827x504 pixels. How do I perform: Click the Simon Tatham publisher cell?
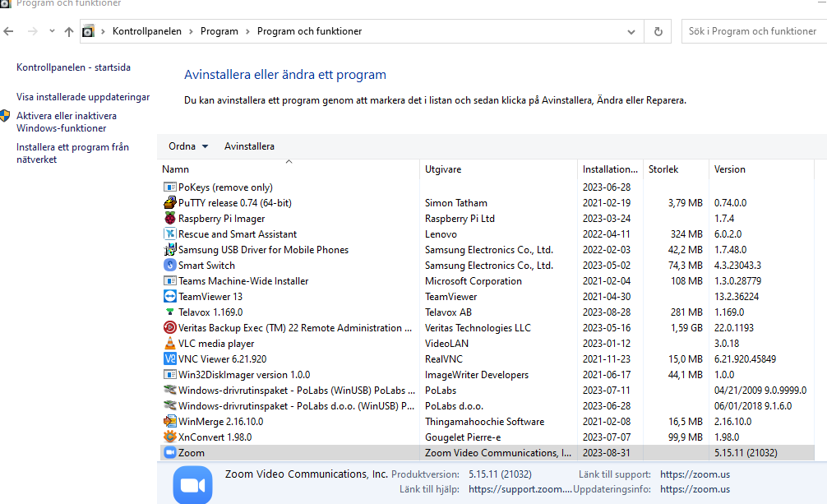tap(456, 202)
